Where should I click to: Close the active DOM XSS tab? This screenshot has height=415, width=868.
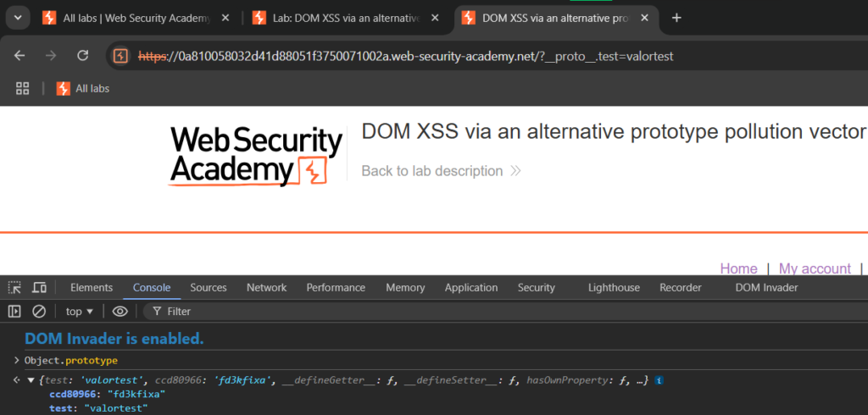[644, 19]
